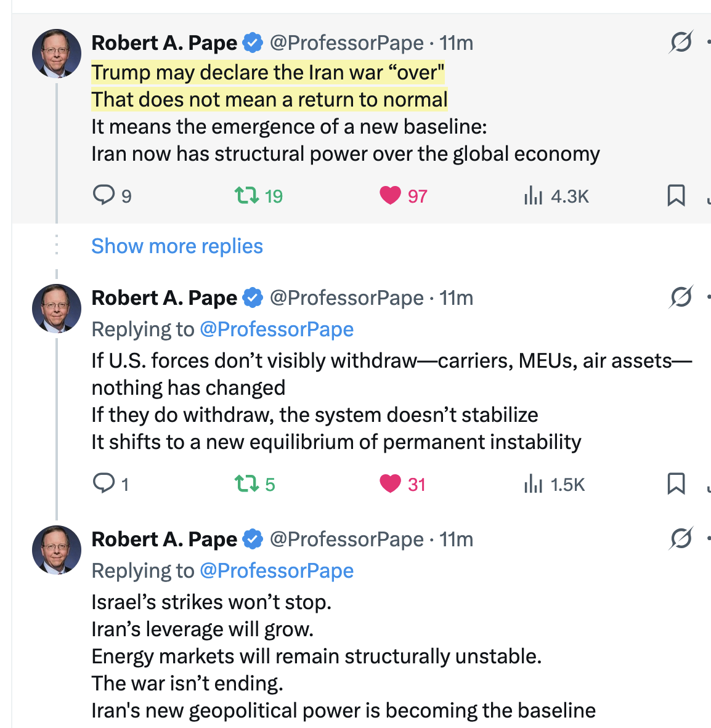This screenshot has width=711, height=728.
Task: Open Grok icon on second tweet
Action: click(681, 297)
